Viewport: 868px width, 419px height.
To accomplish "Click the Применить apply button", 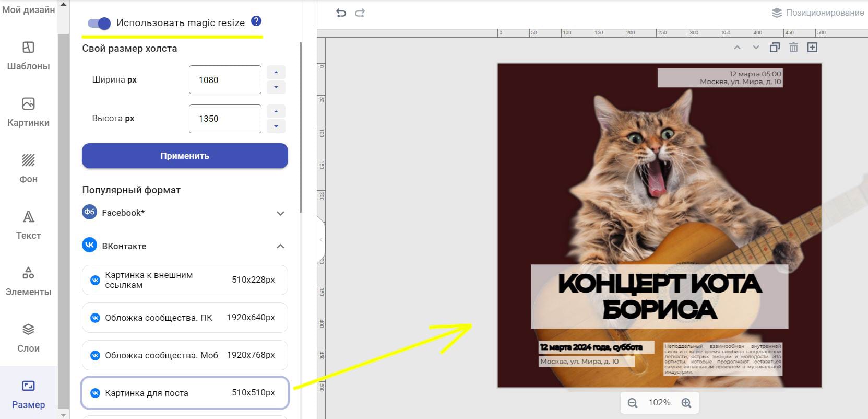I will [185, 156].
